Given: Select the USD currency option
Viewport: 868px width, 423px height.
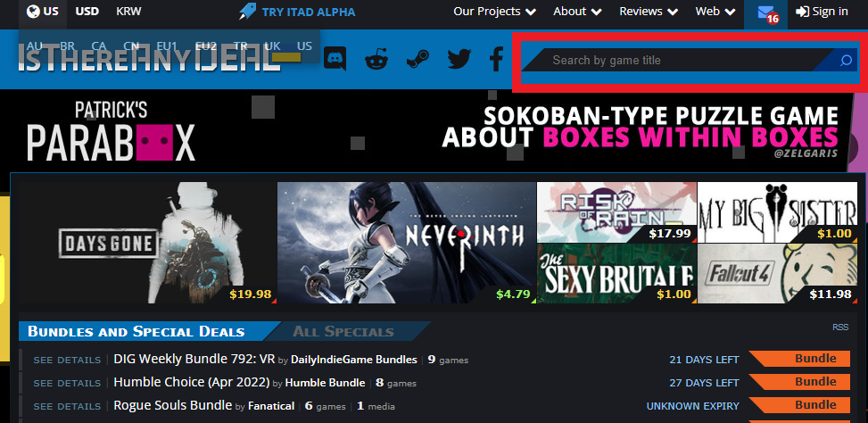Looking at the screenshot, I should (x=87, y=11).
